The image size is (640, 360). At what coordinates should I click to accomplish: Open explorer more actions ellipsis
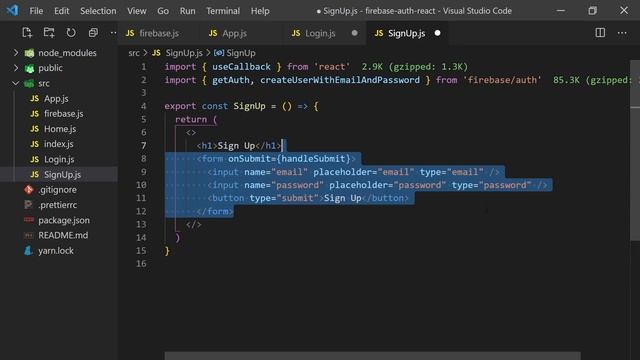[x=113, y=33]
